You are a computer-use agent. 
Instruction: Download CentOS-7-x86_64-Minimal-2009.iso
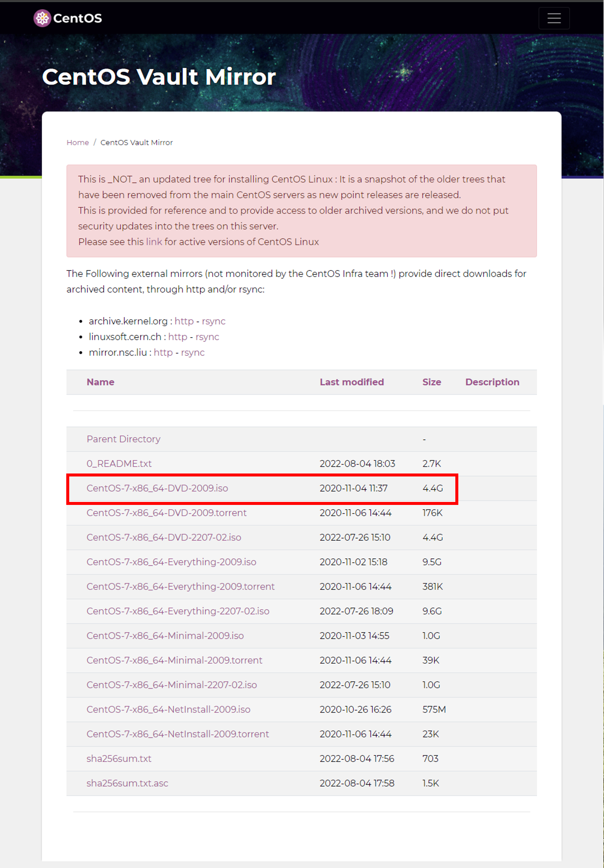[165, 636]
